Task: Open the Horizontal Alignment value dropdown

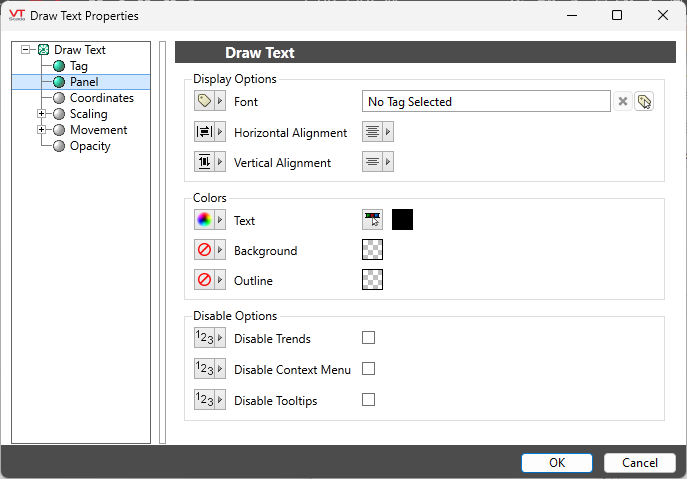Action: [389, 132]
